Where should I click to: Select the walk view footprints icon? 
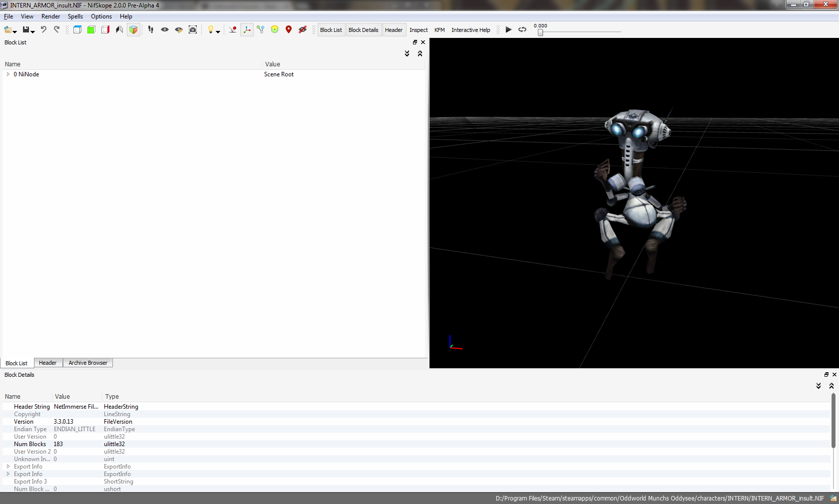pos(151,30)
